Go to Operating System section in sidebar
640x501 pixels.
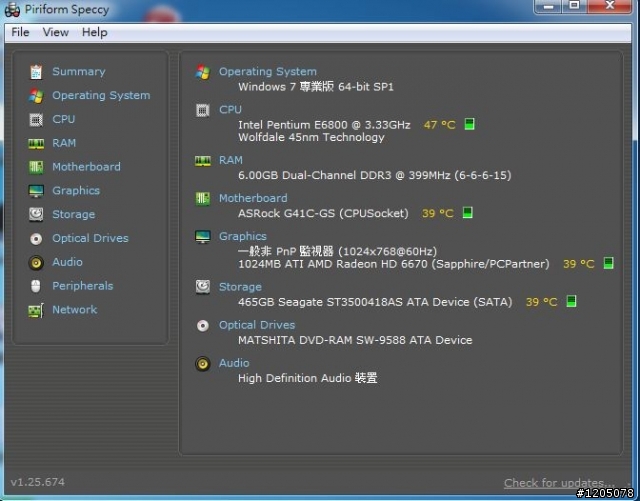(101, 96)
